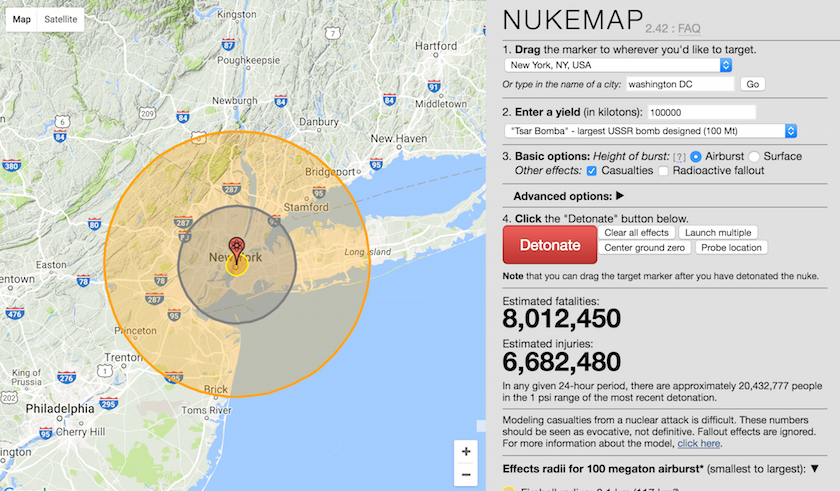Viewport: 840px width, 491px height.
Task: Click the yield in kilotons input field
Action: (701, 112)
